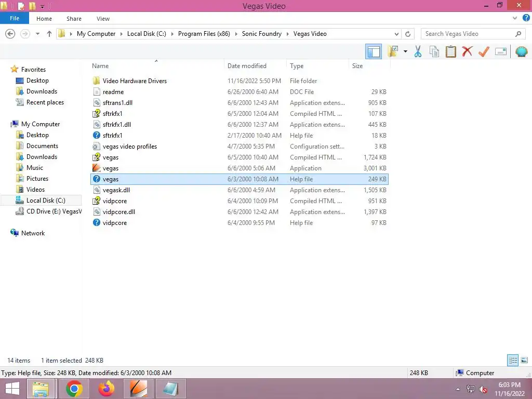Expand the ribbon with the chevron
The height and width of the screenshot is (399, 532).
515,18
